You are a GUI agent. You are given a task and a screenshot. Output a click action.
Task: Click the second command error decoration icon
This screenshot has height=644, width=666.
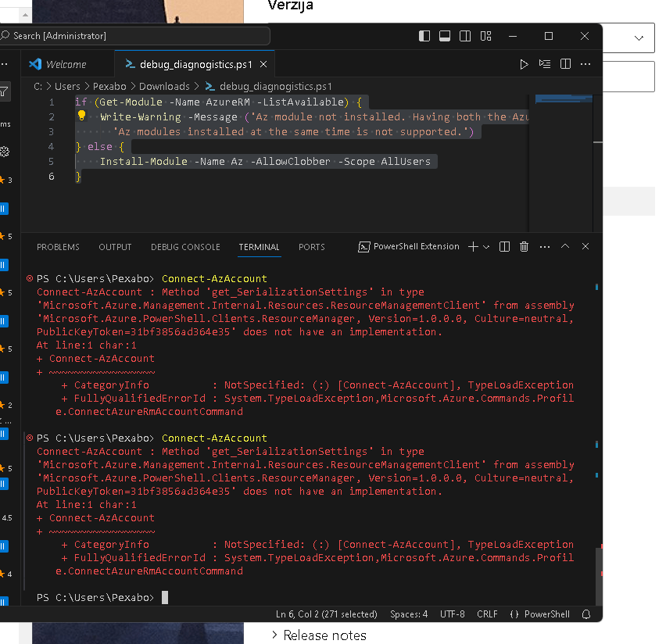pos(30,438)
